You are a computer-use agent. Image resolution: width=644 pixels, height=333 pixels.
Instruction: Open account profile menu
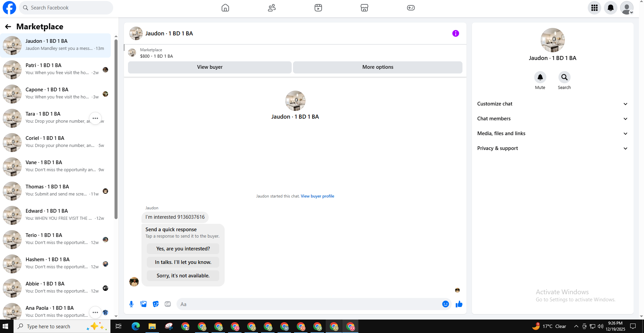pyautogui.click(x=627, y=8)
